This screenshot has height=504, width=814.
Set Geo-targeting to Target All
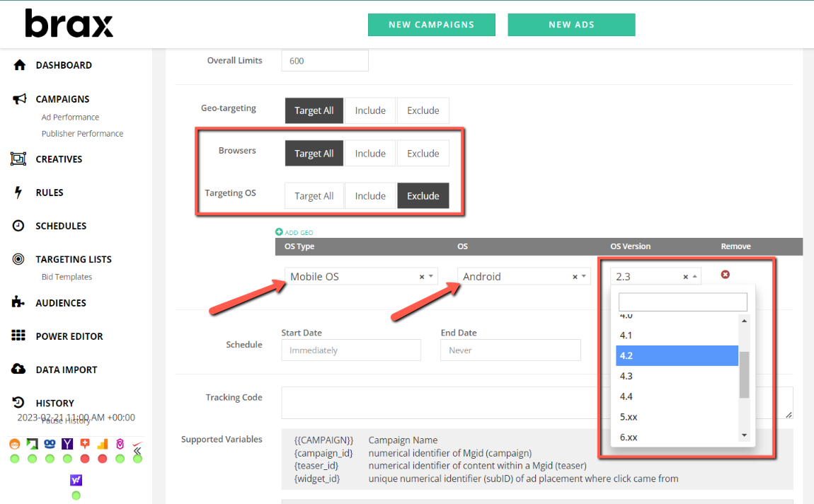(x=314, y=110)
